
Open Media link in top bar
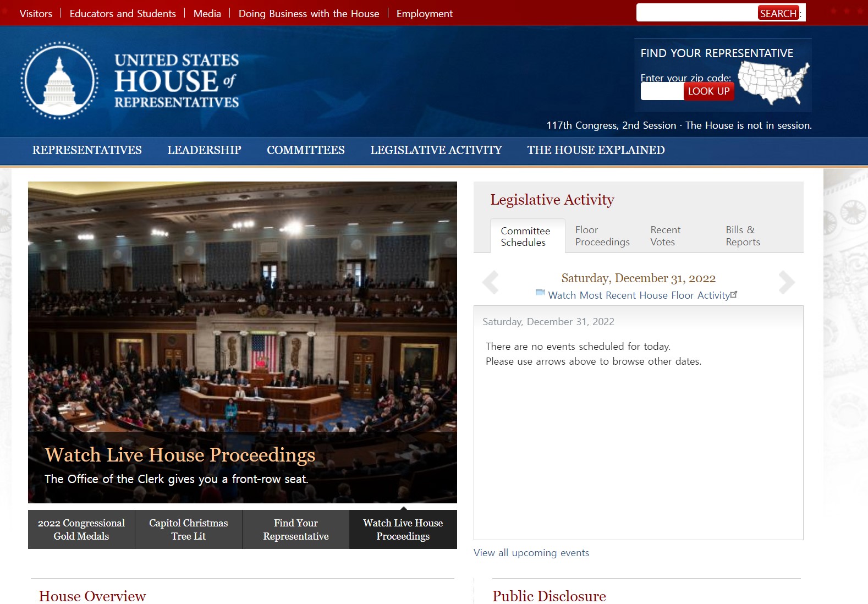coord(207,13)
